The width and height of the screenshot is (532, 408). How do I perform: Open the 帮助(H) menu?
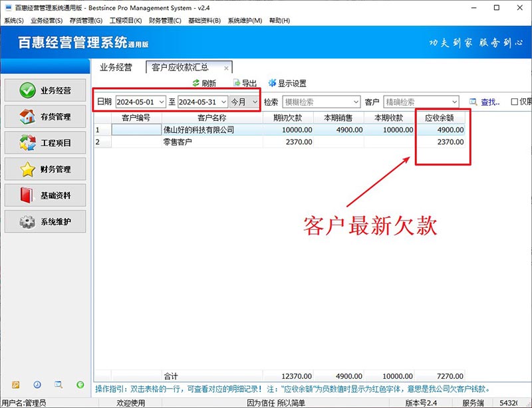click(x=279, y=21)
